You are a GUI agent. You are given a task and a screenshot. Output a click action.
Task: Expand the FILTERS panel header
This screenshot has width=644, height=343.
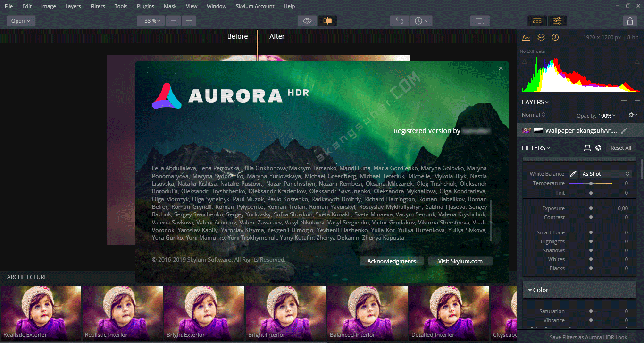(x=536, y=148)
